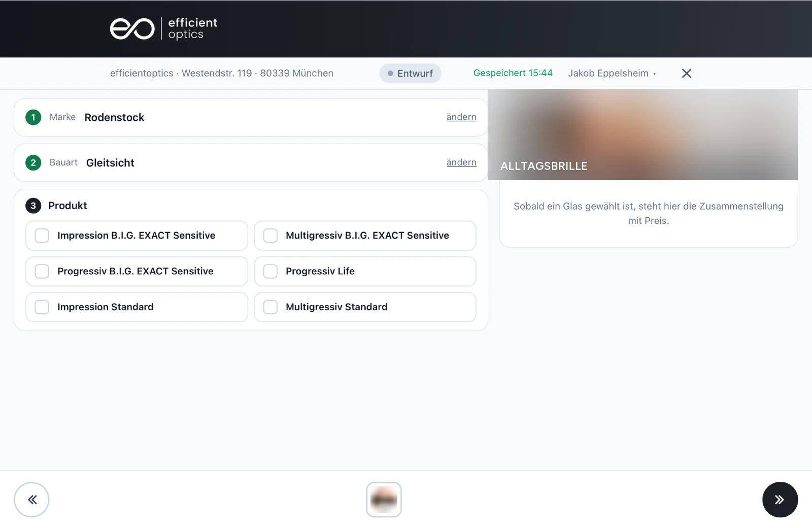812x528 pixels.
Task: Click the Rodenstock brand name
Action: click(x=114, y=117)
